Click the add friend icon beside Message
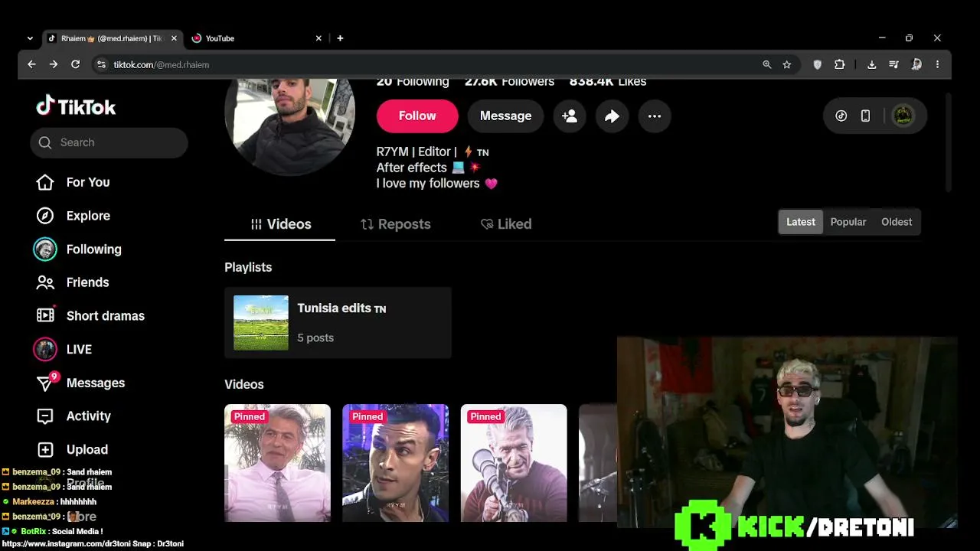The height and width of the screenshot is (551, 980). 570,116
